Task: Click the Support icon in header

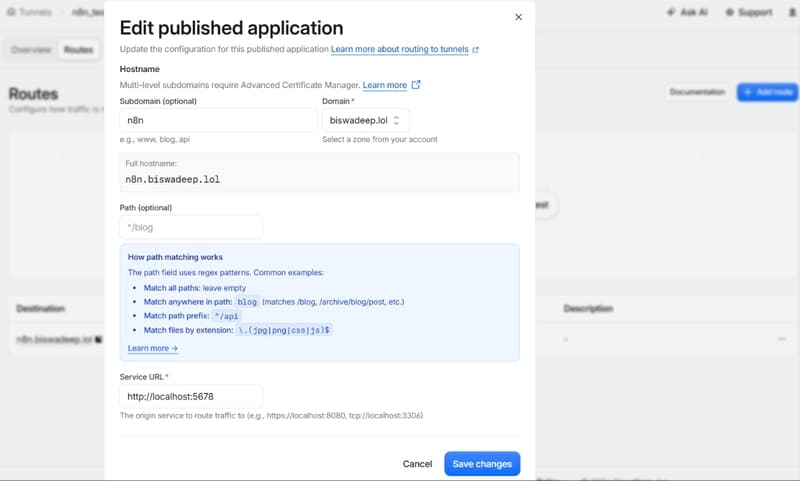Action: coord(730,12)
